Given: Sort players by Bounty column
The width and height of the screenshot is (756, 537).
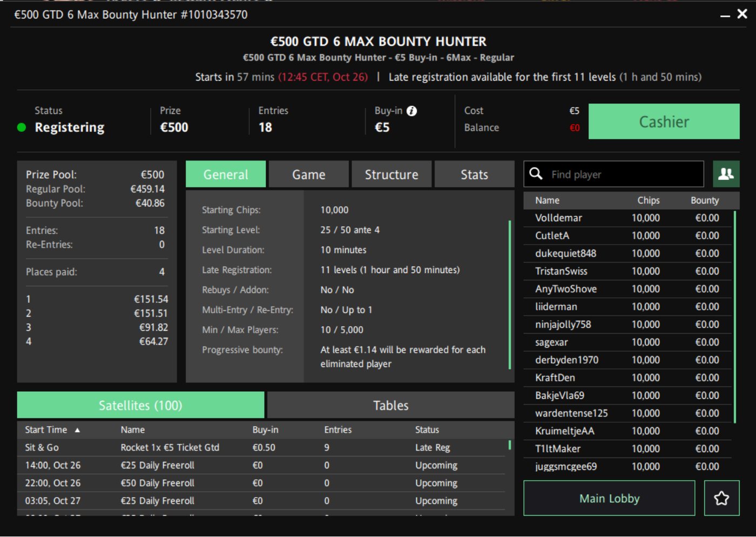Looking at the screenshot, I should click(705, 200).
